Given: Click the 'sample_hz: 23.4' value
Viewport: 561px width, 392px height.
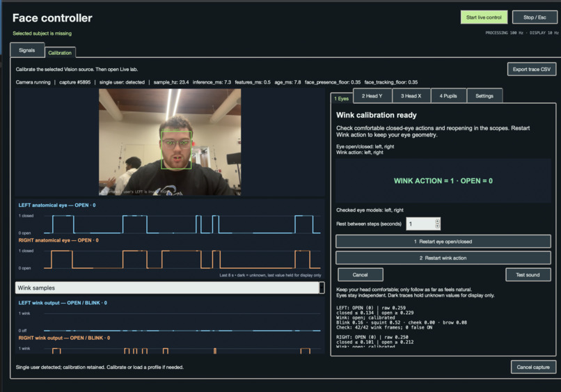Looking at the screenshot, I should point(171,82).
